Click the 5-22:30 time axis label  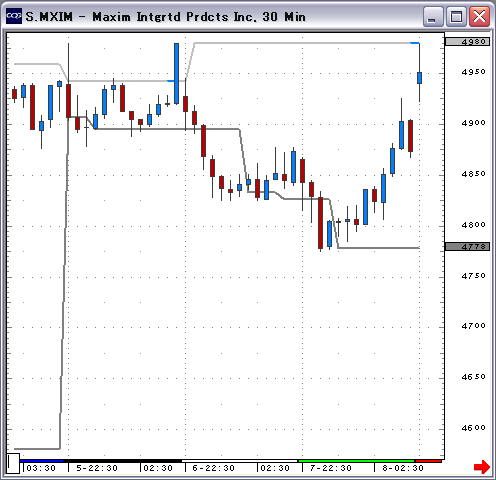tap(97, 468)
